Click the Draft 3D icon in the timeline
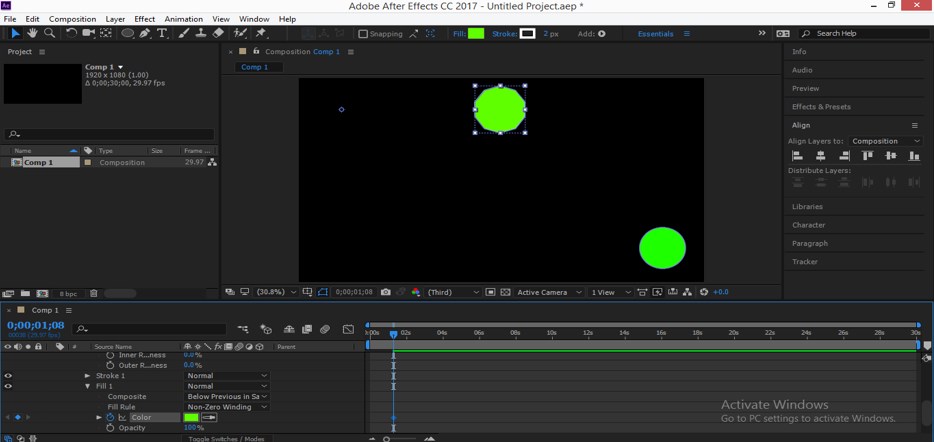The width and height of the screenshot is (934, 442). pos(266,329)
